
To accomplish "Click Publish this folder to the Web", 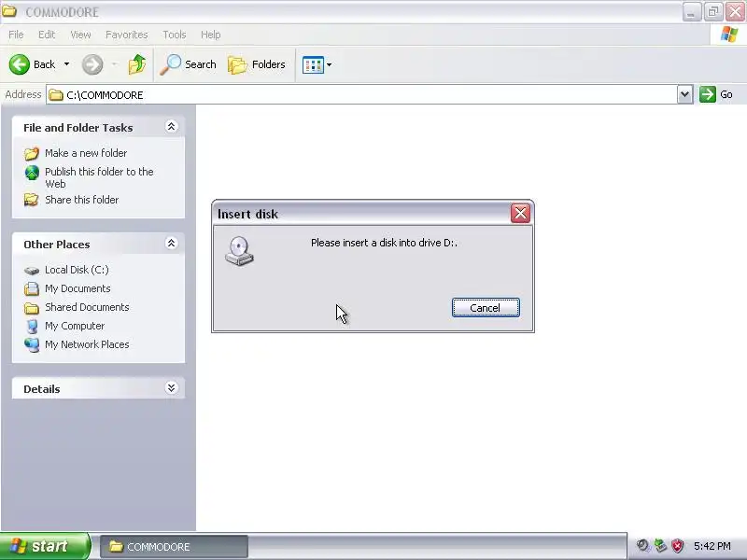I will point(99,177).
